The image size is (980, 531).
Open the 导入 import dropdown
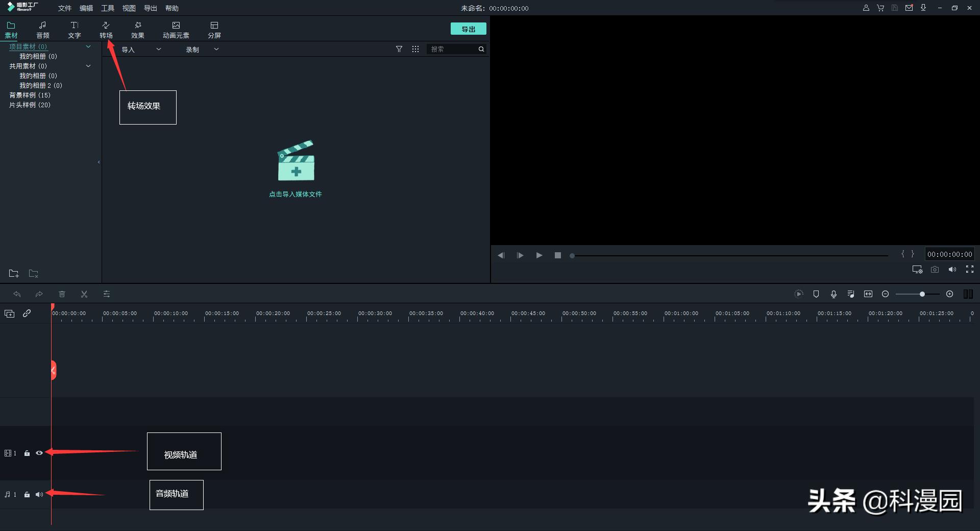pos(141,50)
